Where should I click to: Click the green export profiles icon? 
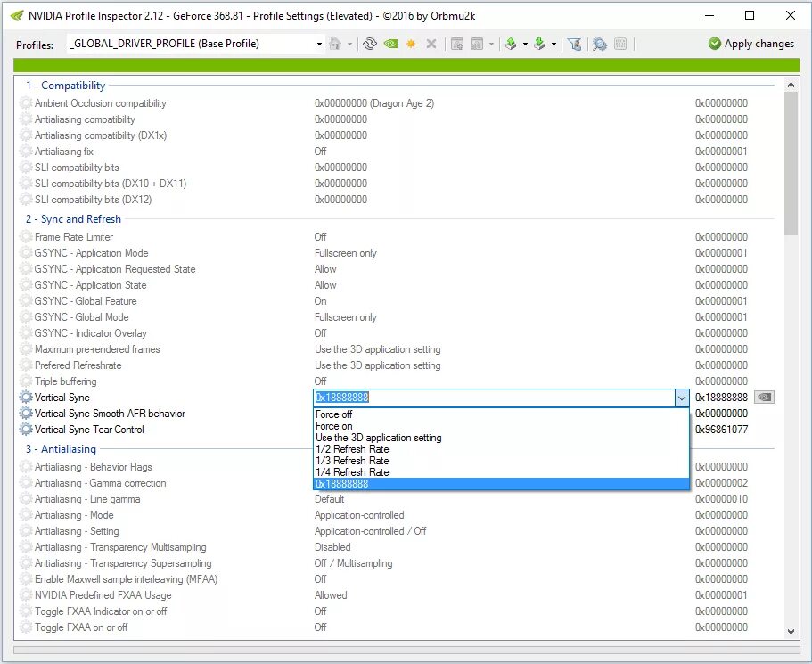click(x=511, y=44)
